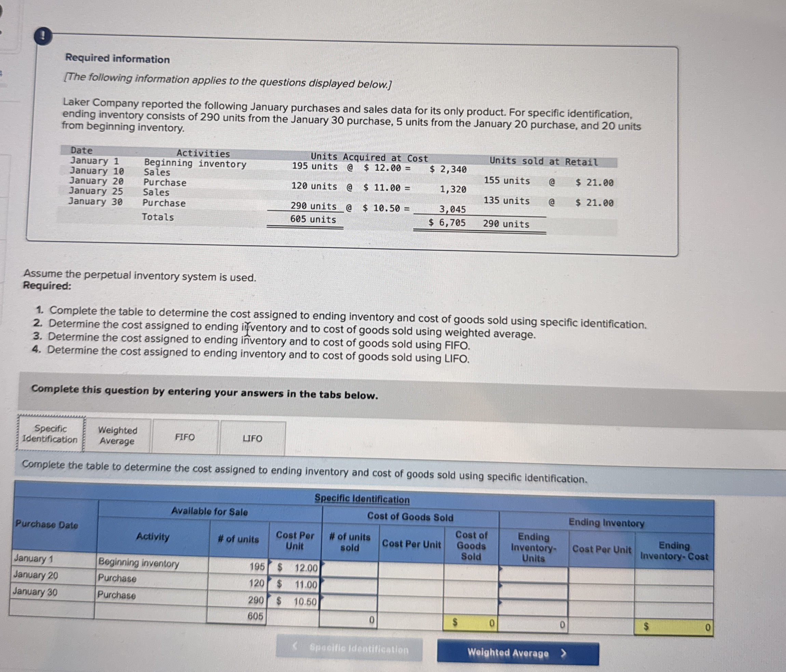
Task: Click the yellow ending inventory cost total
Action: point(674,628)
